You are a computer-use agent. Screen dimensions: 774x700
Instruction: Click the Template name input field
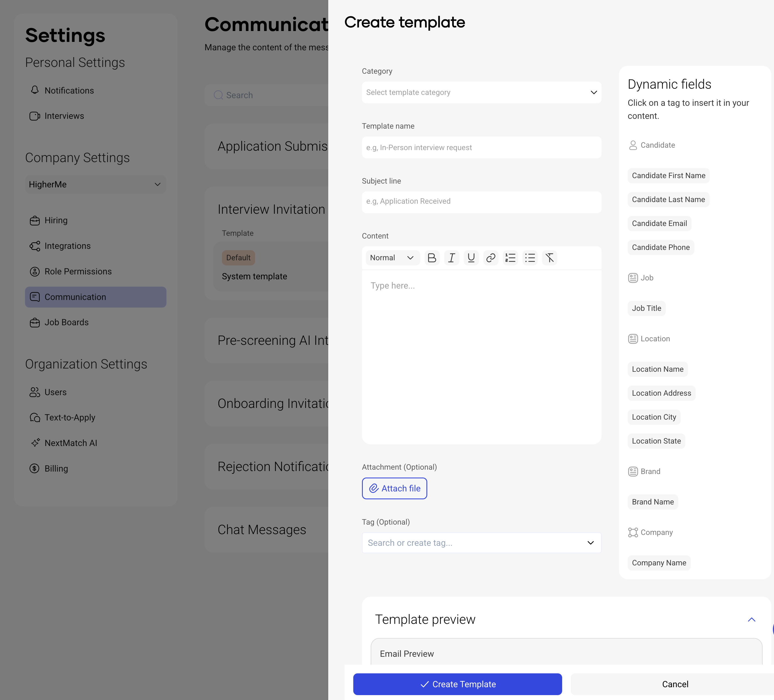point(481,147)
